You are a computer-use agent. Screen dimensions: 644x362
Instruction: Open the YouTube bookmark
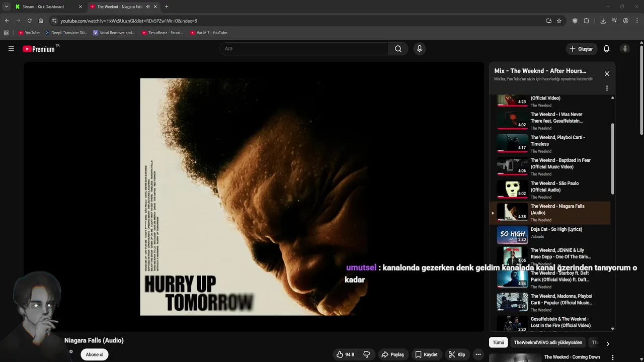click(29, 33)
